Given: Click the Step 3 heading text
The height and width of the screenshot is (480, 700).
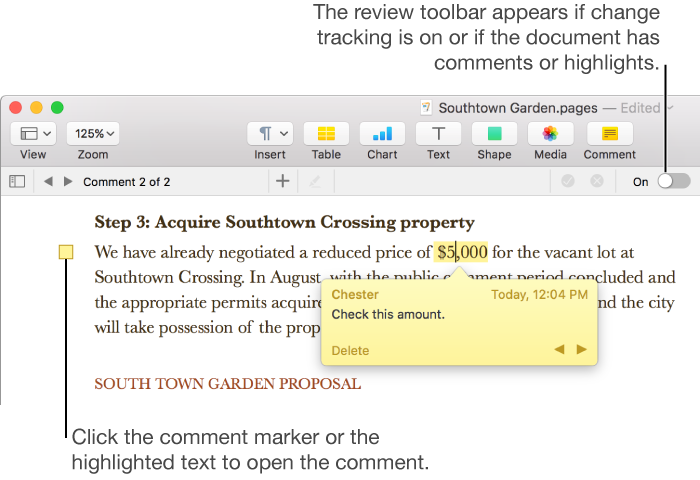Looking at the screenshot, I should pyautogui.click(x=284, y=222).
